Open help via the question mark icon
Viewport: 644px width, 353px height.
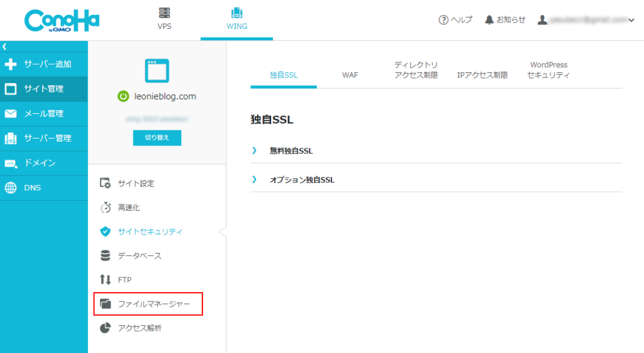(x=443, y=20)
